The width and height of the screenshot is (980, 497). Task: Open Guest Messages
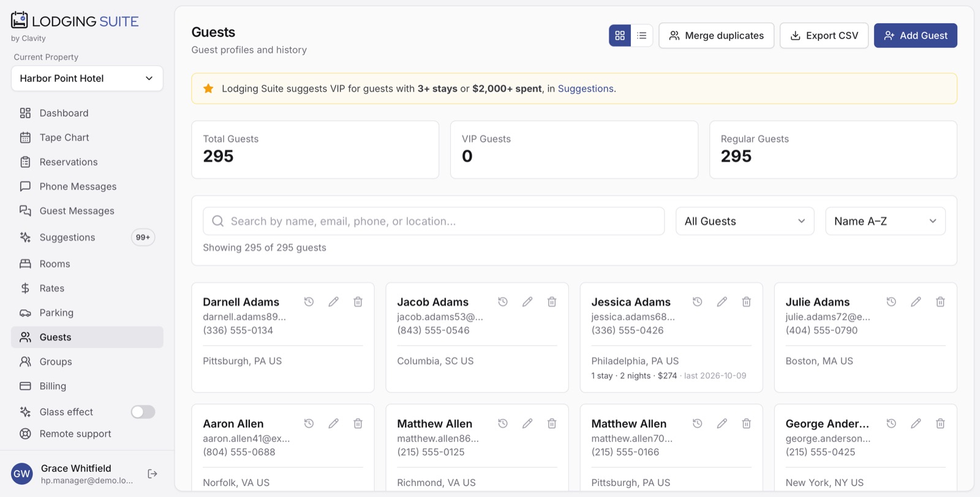point(87,211)
